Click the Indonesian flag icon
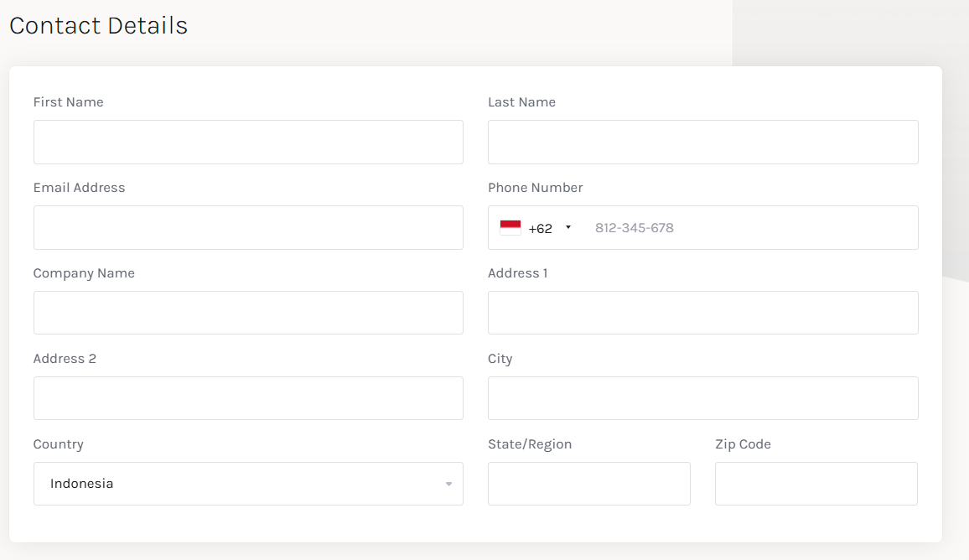Viewport: 969px width, 560px height. 510,226
